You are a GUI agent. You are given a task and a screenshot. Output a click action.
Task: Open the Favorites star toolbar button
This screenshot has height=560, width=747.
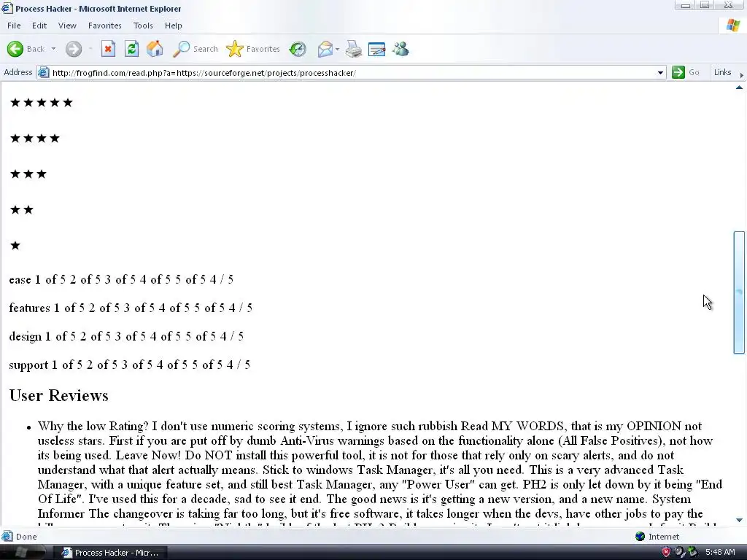pos(253,49)
